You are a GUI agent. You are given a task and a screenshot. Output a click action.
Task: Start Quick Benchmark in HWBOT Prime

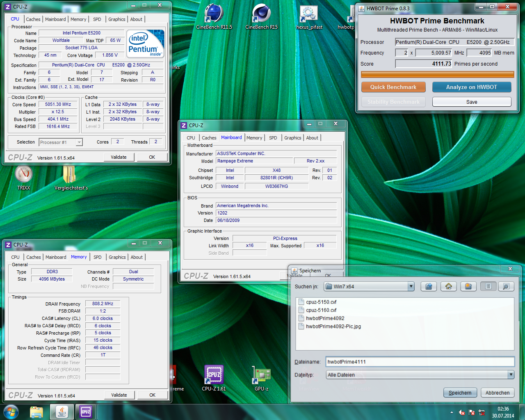click(393, 87)
